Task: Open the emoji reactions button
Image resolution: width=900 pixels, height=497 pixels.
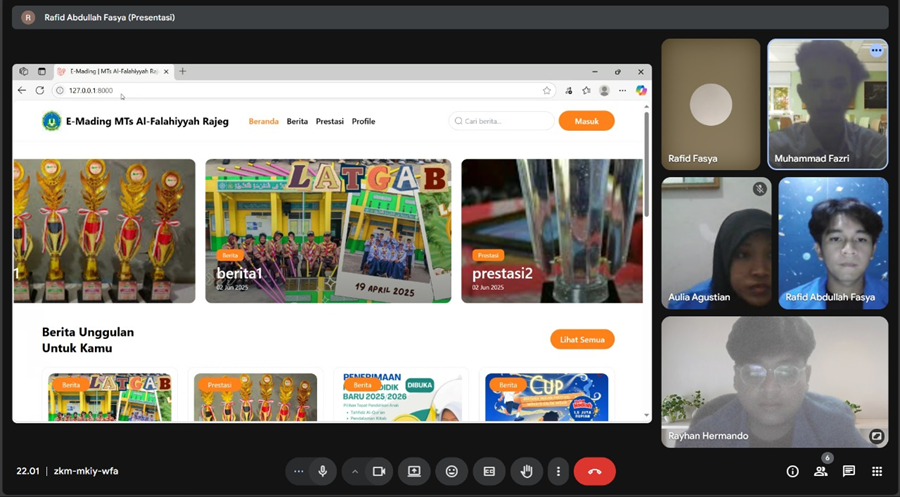Action: tap(452, 471)
